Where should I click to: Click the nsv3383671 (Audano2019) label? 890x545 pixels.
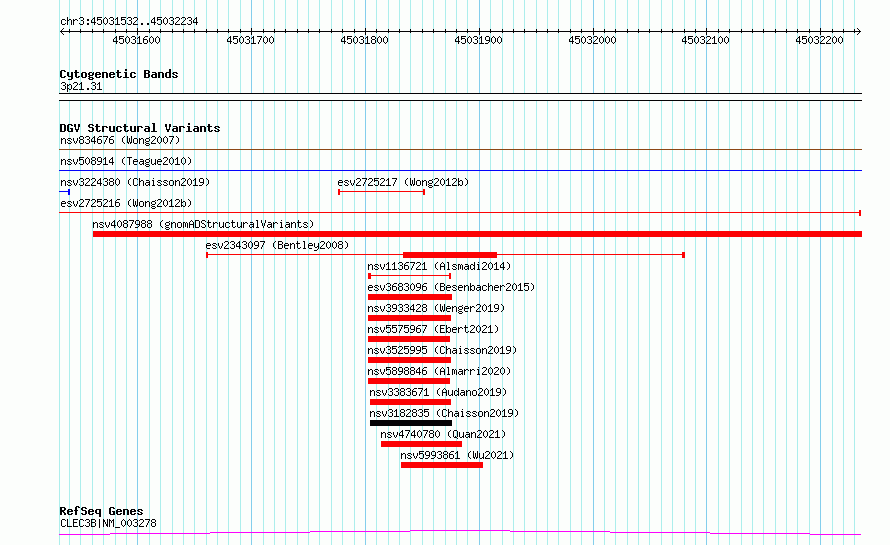point(438,392)
